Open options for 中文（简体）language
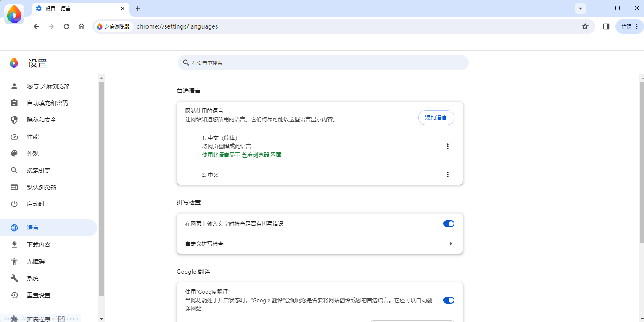This screenshot has width=644, height=322. pos(447,146)
